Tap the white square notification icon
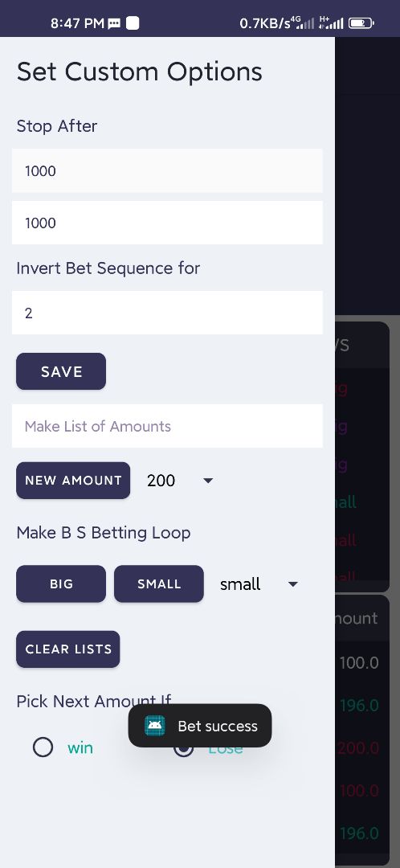Viewport: 400px width, 868px height. coord(133,23)
